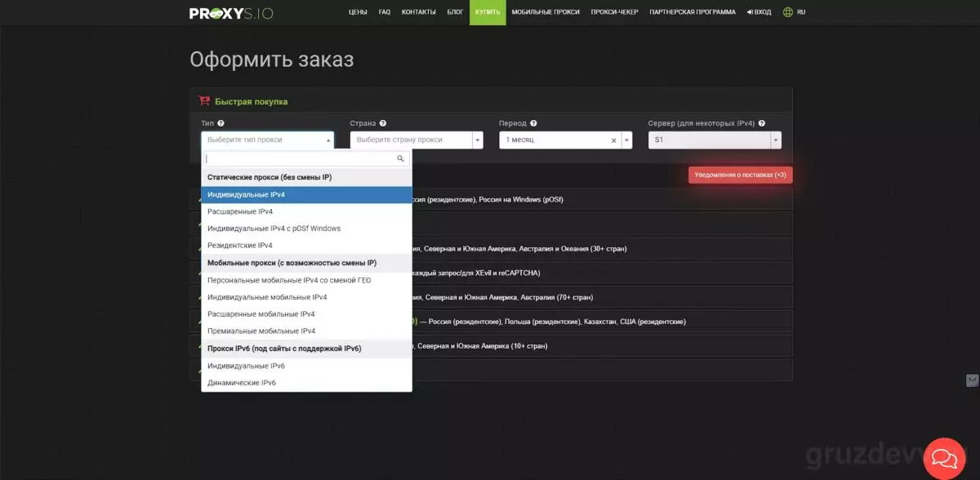Open the RU language selector

tap(801, 12)
